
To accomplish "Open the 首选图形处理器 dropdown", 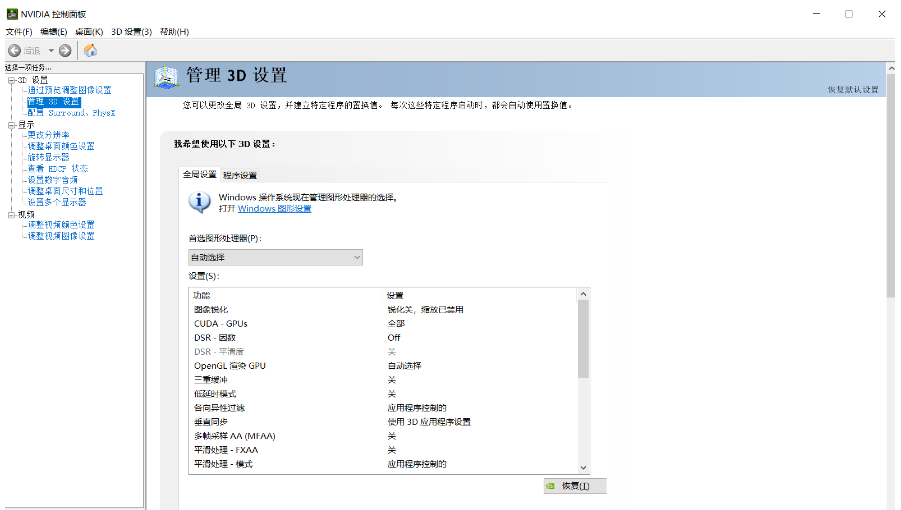I will coord(275,257).
